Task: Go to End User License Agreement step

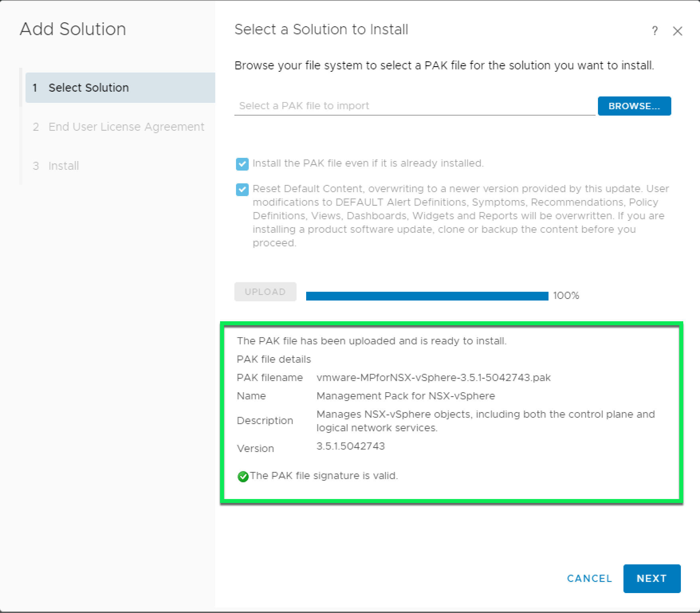Action: 126,127
